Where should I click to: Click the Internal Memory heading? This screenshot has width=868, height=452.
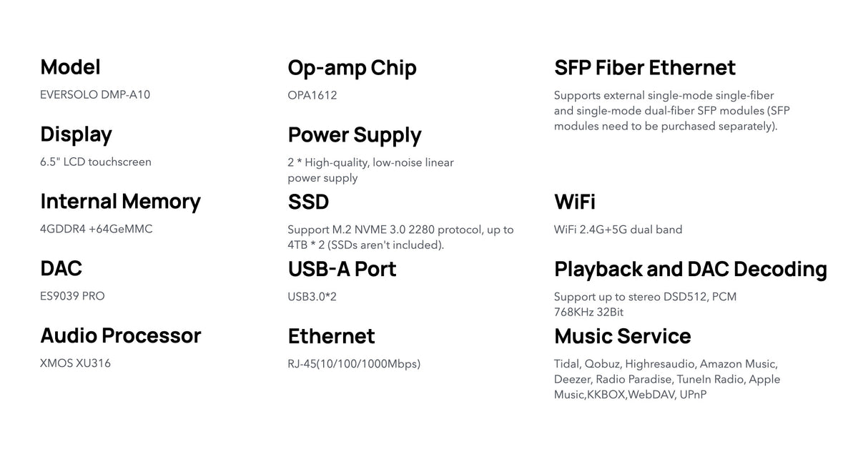point(120,202)
